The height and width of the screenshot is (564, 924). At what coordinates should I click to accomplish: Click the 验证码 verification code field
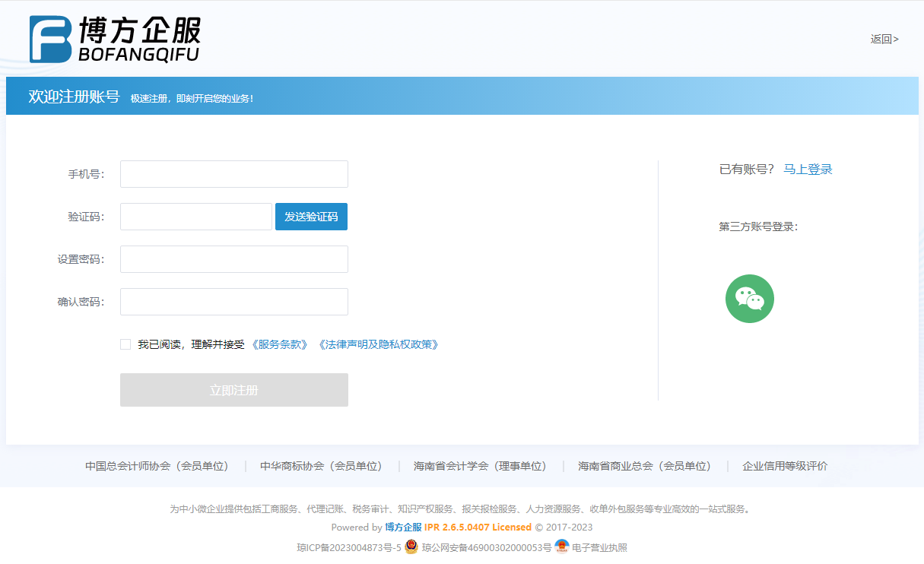tap(195, 217)
